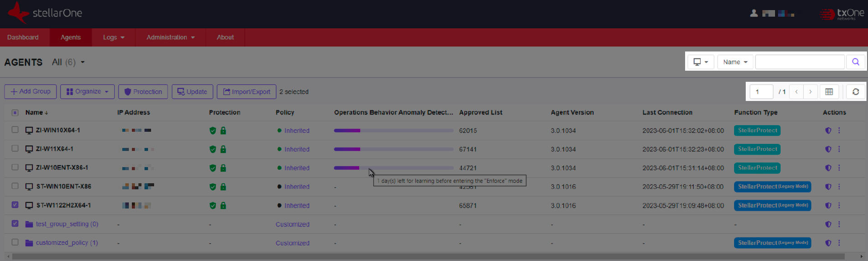Open the customized_policy (1) group link

[67, 243]
